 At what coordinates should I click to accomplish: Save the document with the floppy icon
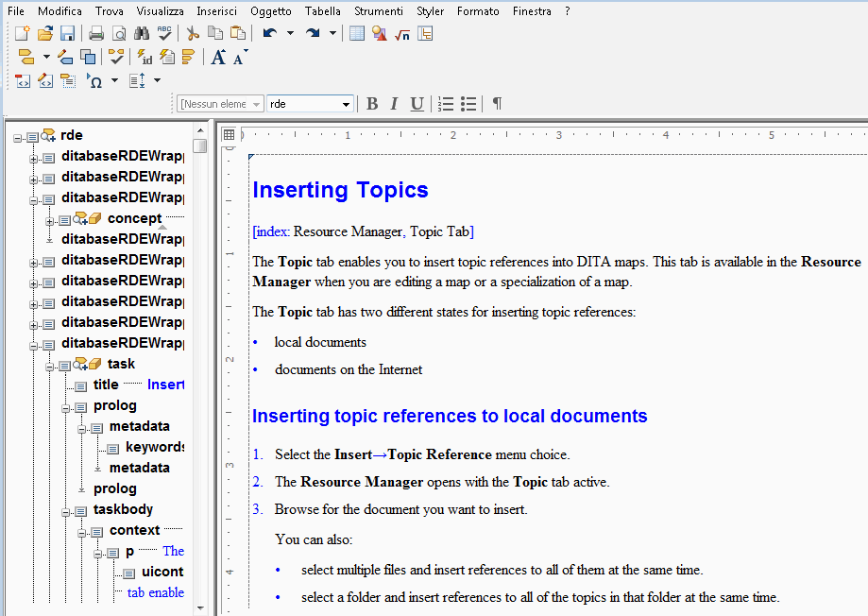click(x=67, y=34)
